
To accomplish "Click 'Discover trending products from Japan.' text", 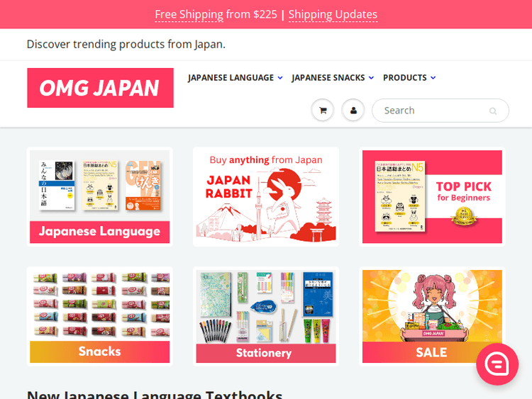I will 126,45.
